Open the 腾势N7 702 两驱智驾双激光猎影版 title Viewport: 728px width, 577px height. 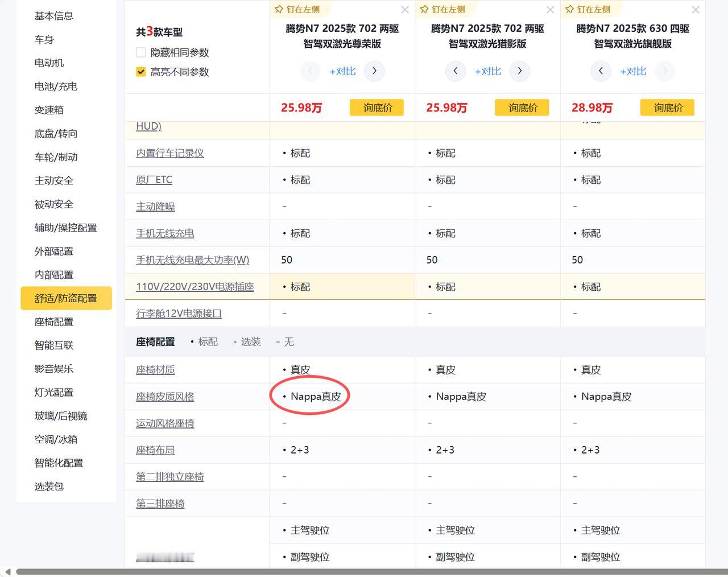click(488, 36)
